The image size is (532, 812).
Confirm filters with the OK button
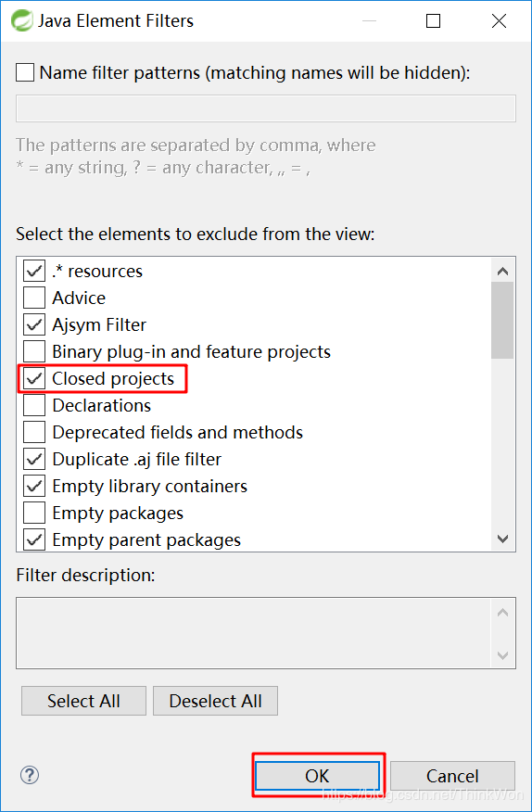tap(317, 776)
